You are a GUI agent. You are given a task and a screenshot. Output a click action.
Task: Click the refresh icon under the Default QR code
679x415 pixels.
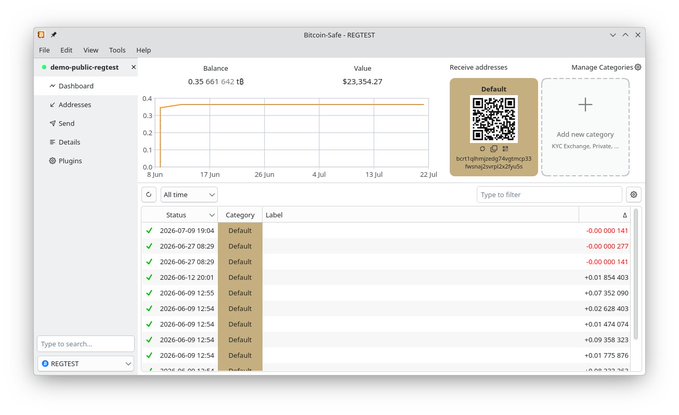(482, 149)
